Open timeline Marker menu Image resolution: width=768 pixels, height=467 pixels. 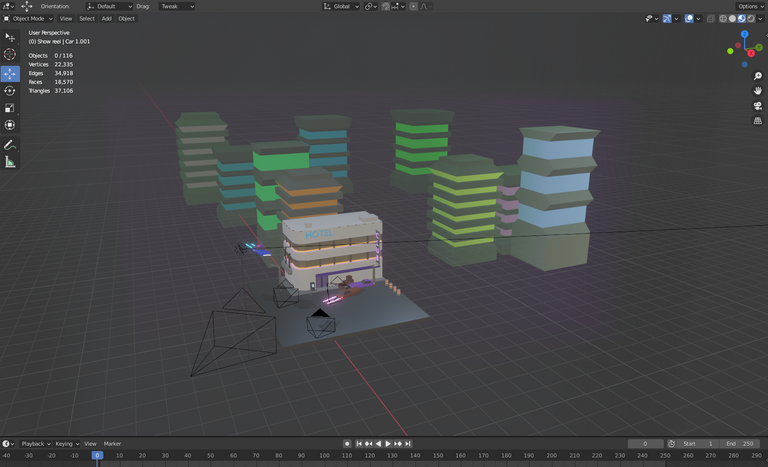pos(112,443)
